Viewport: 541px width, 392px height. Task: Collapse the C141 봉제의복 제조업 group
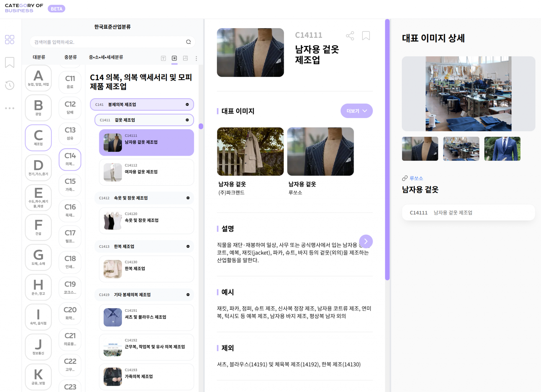tap(187, 104)
